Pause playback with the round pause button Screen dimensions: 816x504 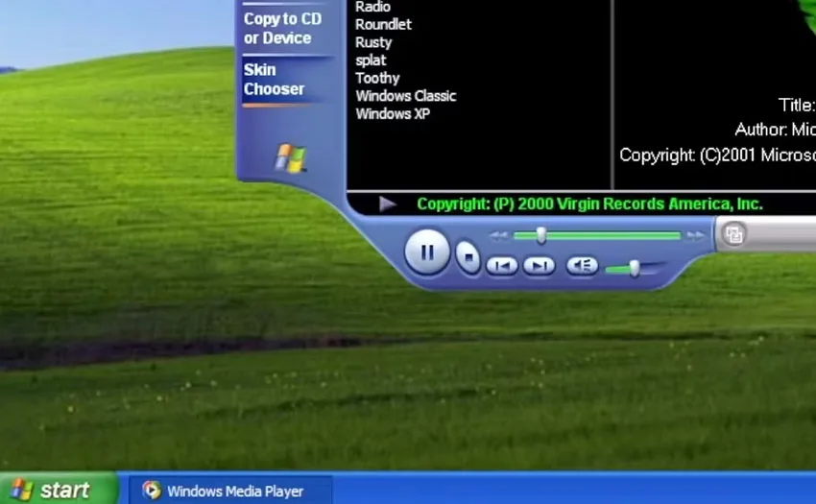pyautogui.click(x=427, y=252)
